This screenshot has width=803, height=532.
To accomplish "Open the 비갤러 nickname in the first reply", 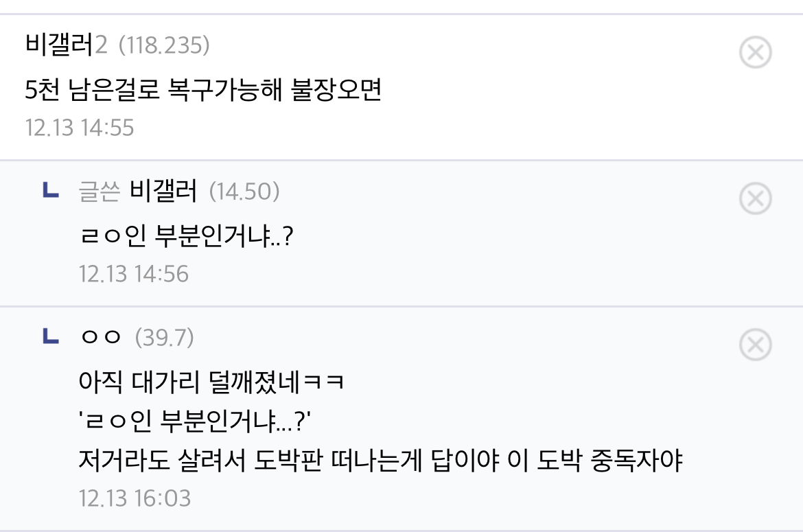I will [x=163, y=192].
